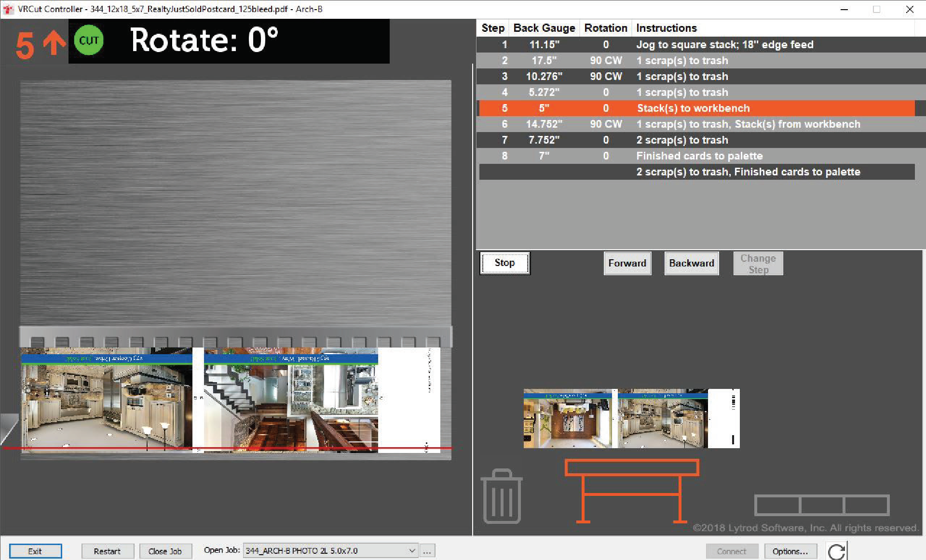Click the orange up arrow icon
The image size is (926, 560).
coord(54,43)
